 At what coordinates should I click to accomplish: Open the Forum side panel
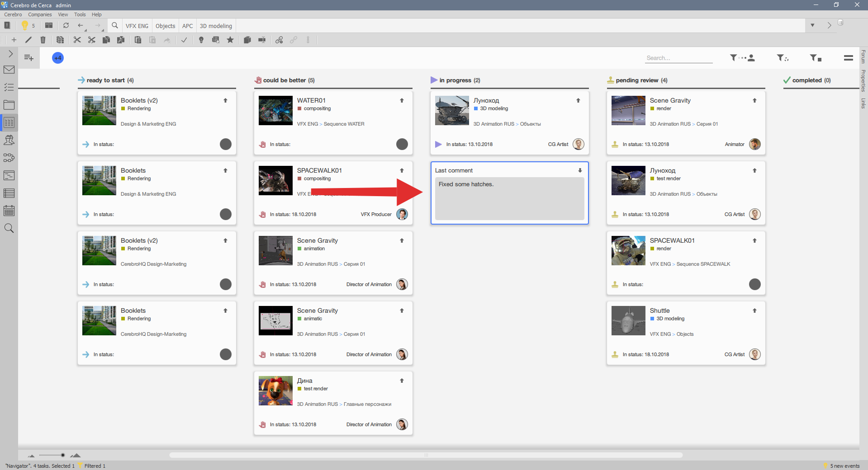pyautogui.click(x=863, y=56)
